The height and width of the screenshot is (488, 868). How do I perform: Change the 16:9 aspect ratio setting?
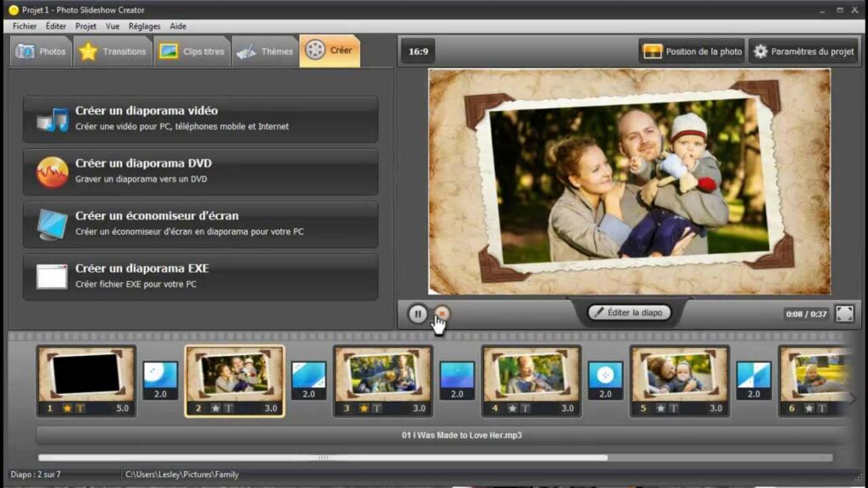tap(417, 51)
